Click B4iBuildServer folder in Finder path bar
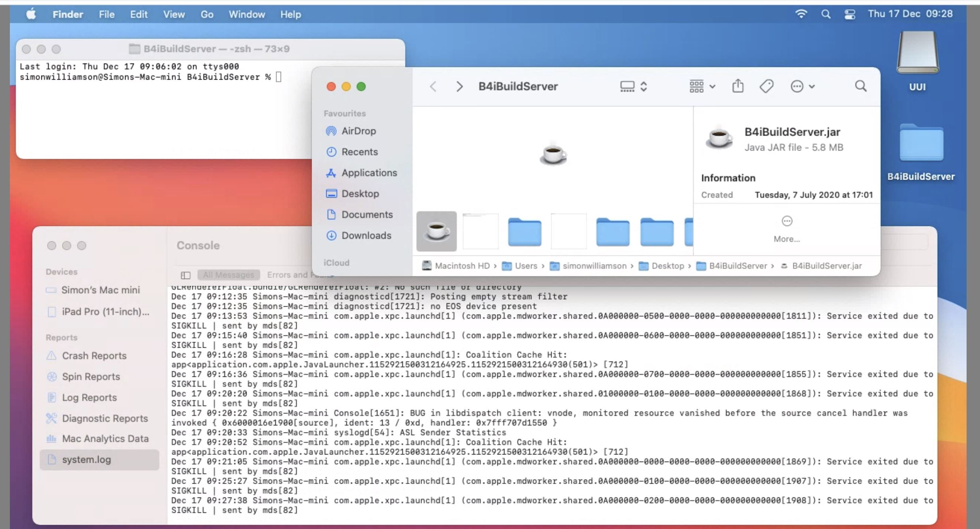The image size is (980, 529). tap(731, 266)
